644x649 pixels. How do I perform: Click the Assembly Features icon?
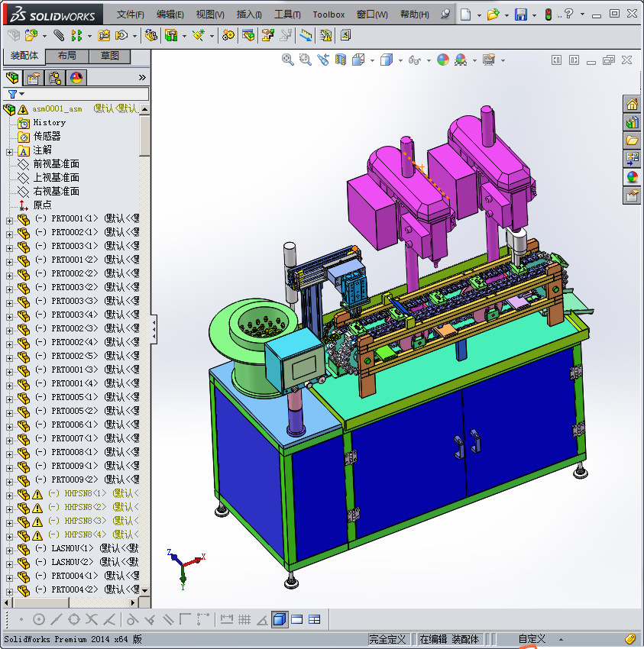pos(171,36)
